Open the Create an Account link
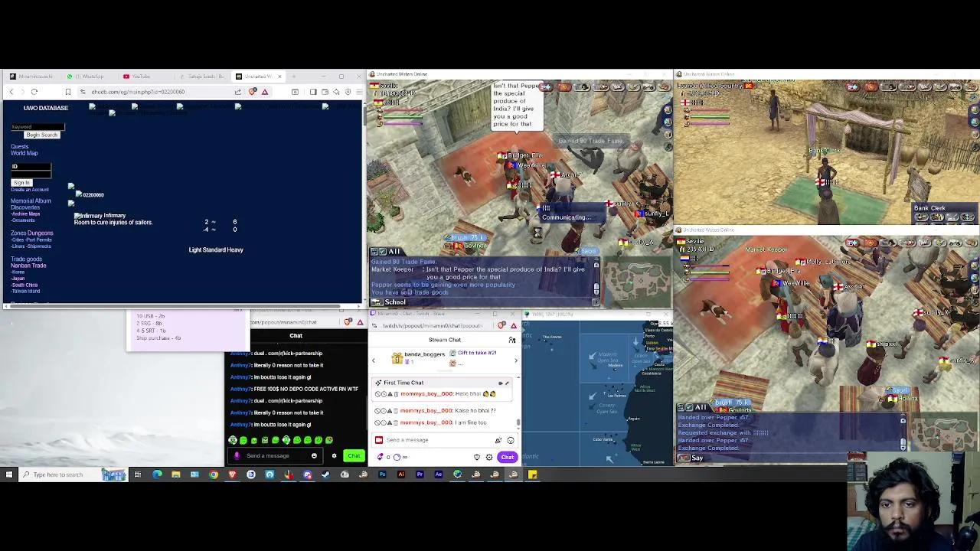 pyautogui.click(x=29, y=189)
